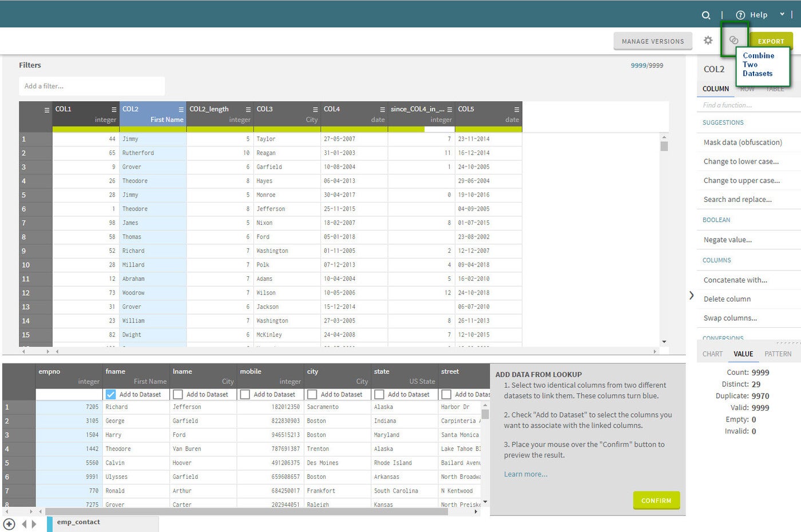Image resolution: width=801 pixels, height=532 pixels.
Task: Select Negate value function
Action: [x=728, y=240]
